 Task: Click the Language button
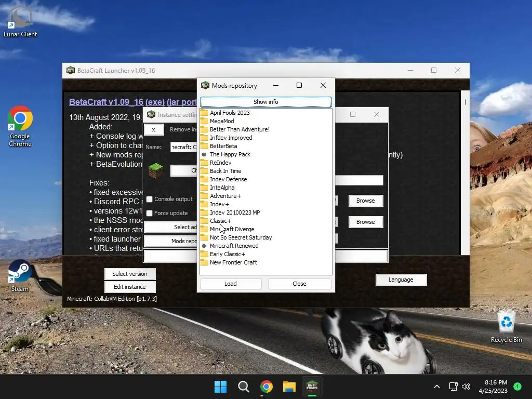(x=401, y=280)
